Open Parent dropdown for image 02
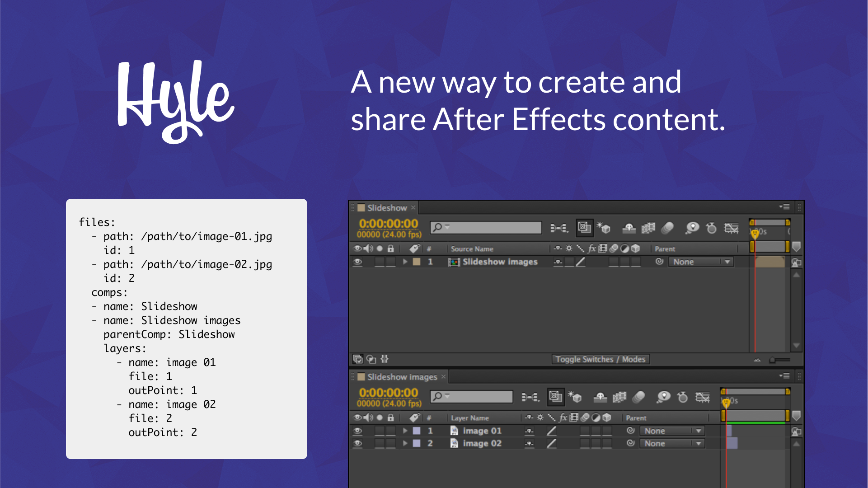This screenshot has width=868, height=488. [672, 444]
